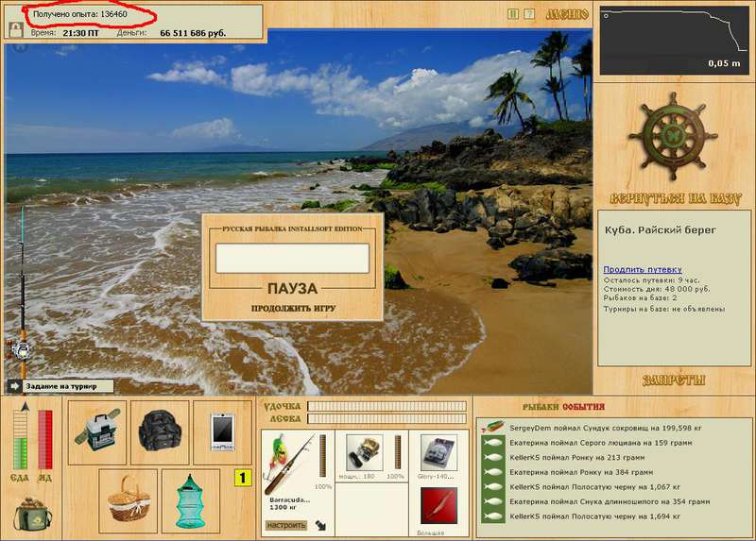The height and width of the screenshot is (541, 756).
Task: Click the fishing rod standing in the surf
Action: pyautogui.click(x=22, y=294)
